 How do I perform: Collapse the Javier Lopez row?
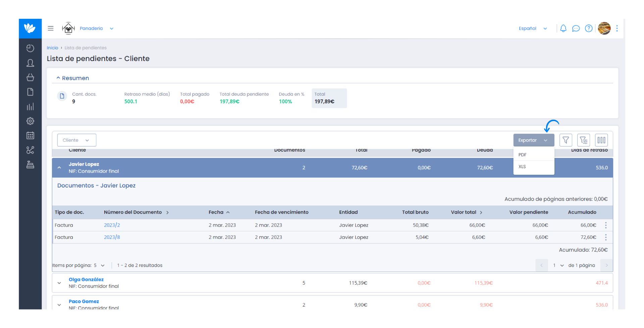[x=59, y=168]
